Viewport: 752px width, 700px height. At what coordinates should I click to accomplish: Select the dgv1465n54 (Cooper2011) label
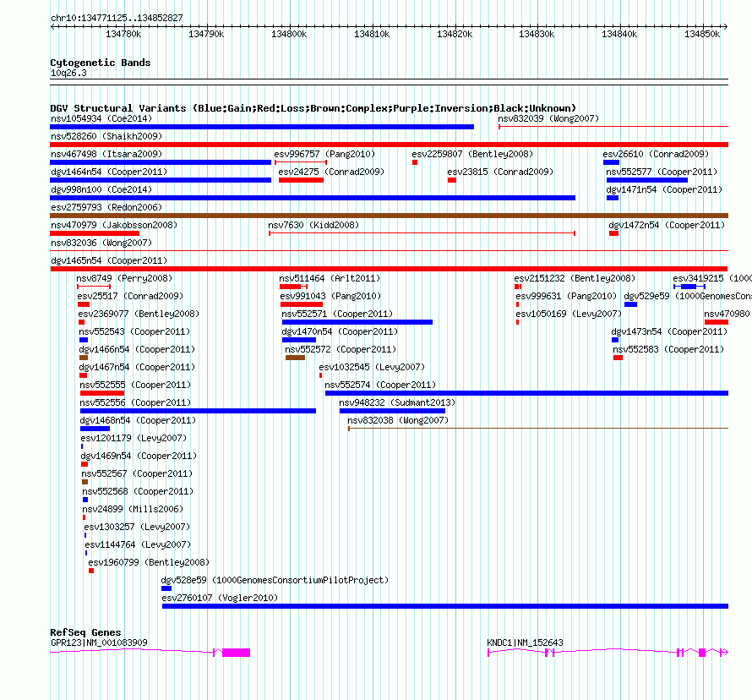(109, 260)
